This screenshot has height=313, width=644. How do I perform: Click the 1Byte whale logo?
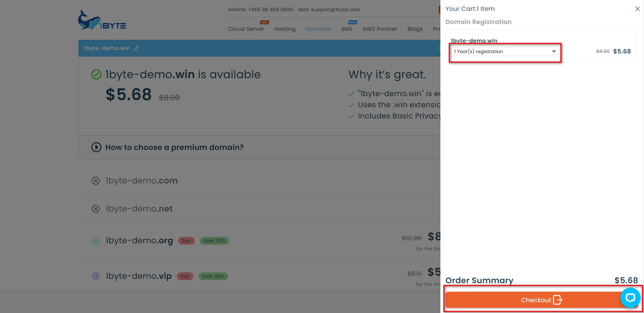[x=102, y=20]
